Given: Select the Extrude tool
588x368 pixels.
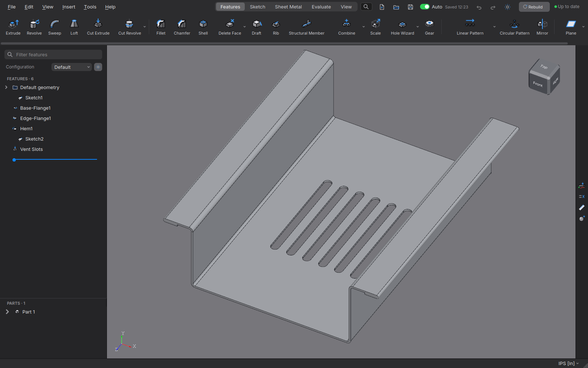Looking at the screenshot, I should tap(13, 27).
